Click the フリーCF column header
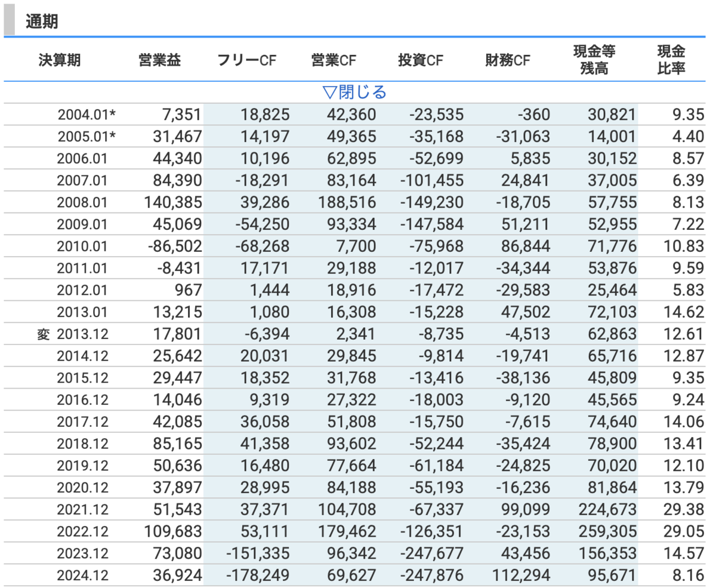Image resolution: width=716 pixels, height=588 pixels. coord(247,60)
